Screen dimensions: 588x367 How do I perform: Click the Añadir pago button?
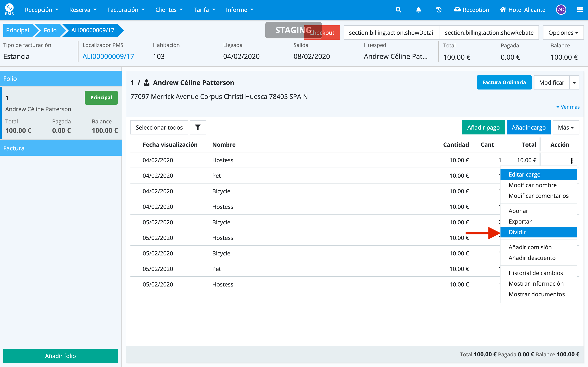(483, 128)
